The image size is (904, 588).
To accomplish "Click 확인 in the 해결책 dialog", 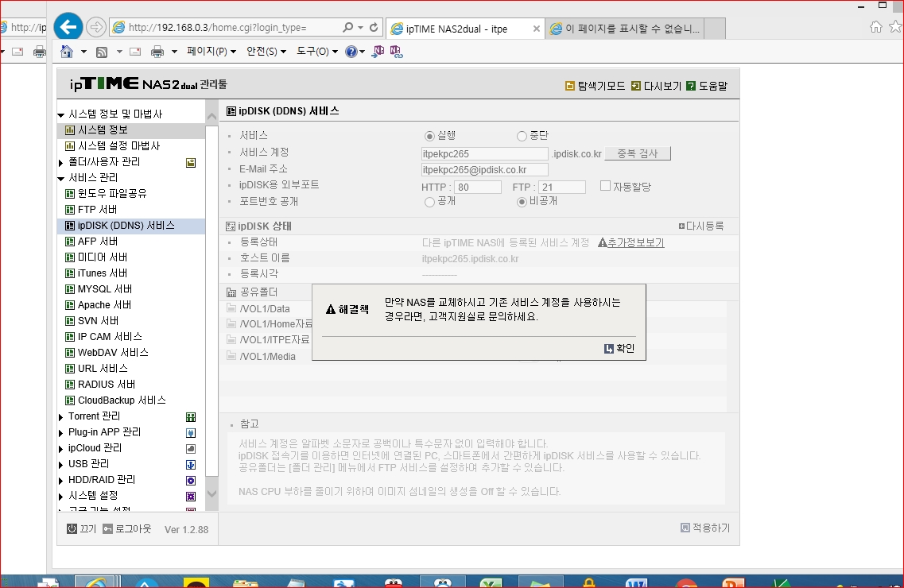I will (x=619, y=348).
